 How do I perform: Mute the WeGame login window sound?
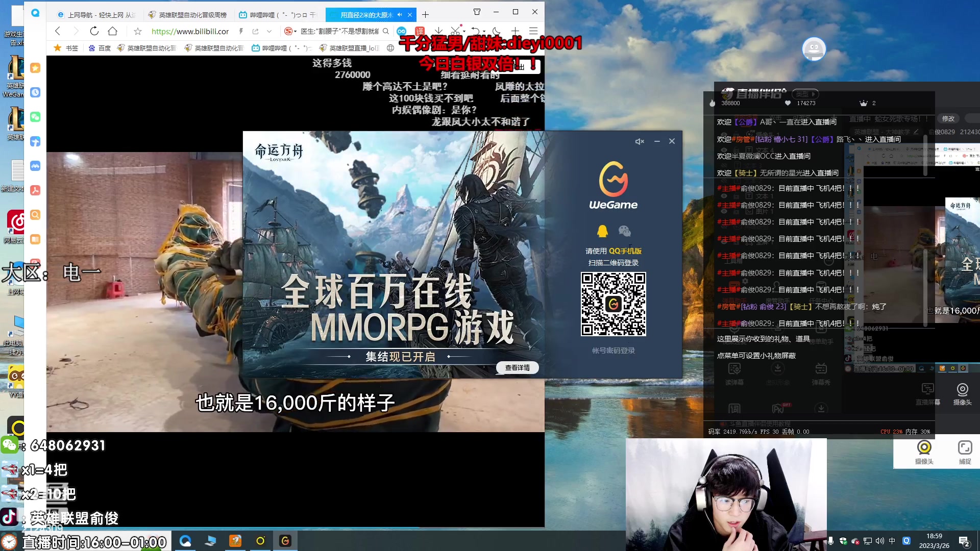click(x=640, y=141)
